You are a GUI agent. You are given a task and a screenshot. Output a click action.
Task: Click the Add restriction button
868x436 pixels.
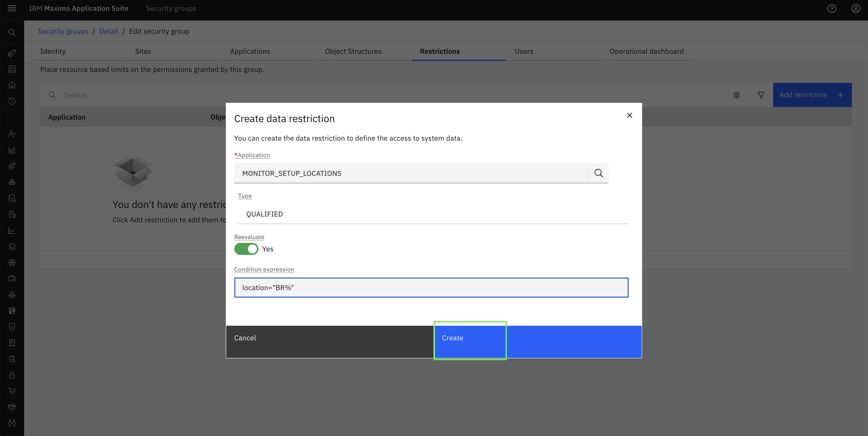pos(812,95)
